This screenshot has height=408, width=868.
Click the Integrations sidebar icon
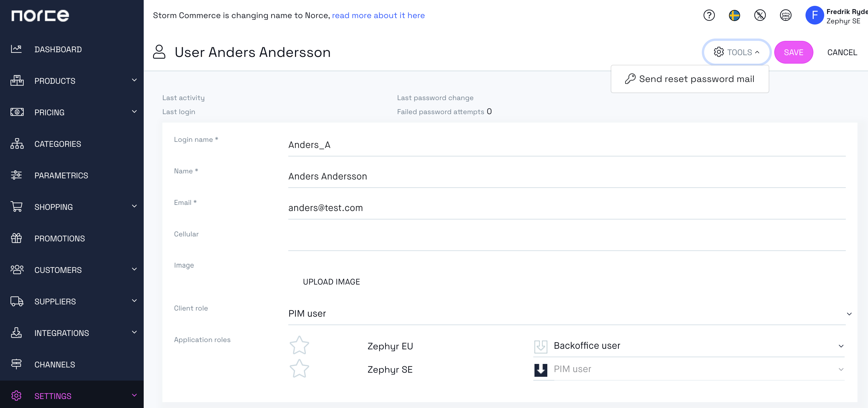pos(16,332)
